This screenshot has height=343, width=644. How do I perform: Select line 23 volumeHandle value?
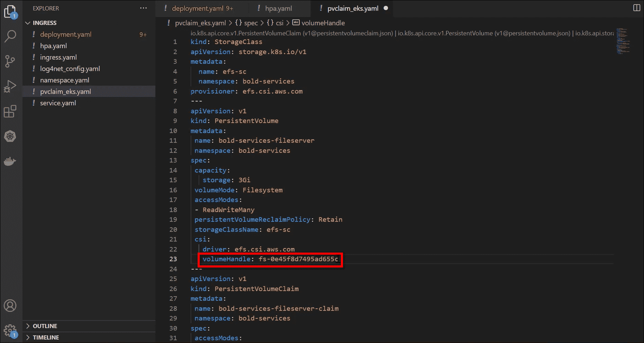point(298,259)
